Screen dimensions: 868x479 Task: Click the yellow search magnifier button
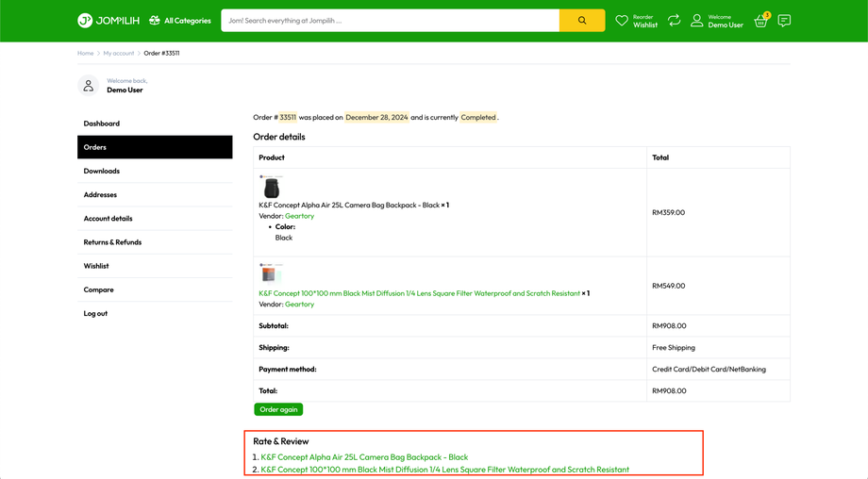point(581,20)
